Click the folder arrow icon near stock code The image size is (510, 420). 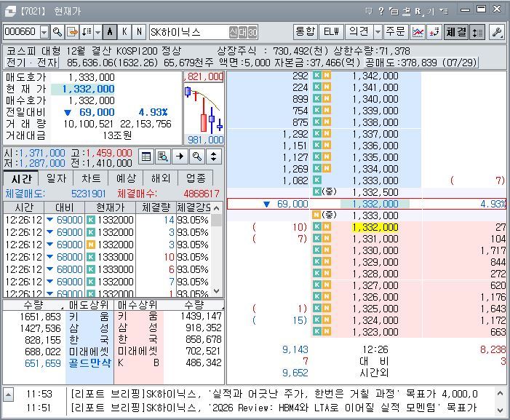pos(72,32)
